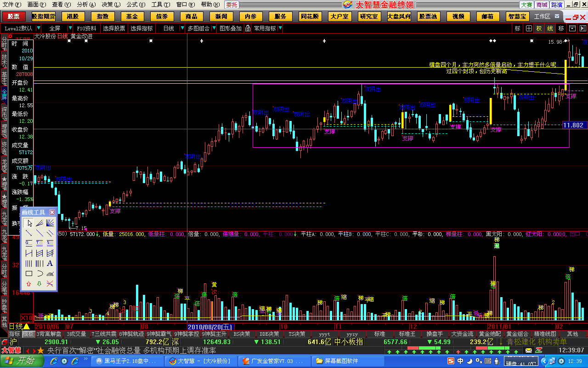Pick the angle line drawing tool
Image resolution: width=588 pixels, height=368 pixels.
(x=40, y=223)
